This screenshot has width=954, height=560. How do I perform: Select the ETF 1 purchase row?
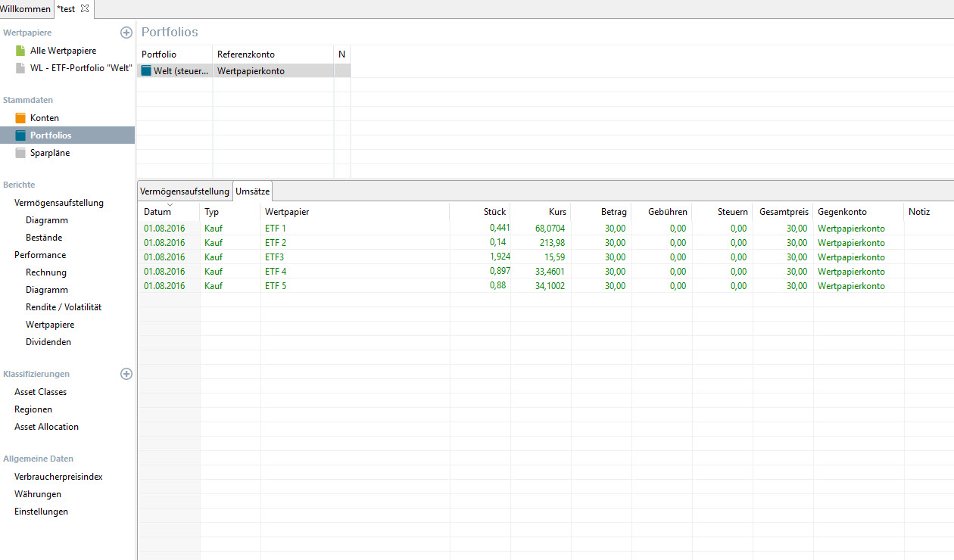point(546,228)
